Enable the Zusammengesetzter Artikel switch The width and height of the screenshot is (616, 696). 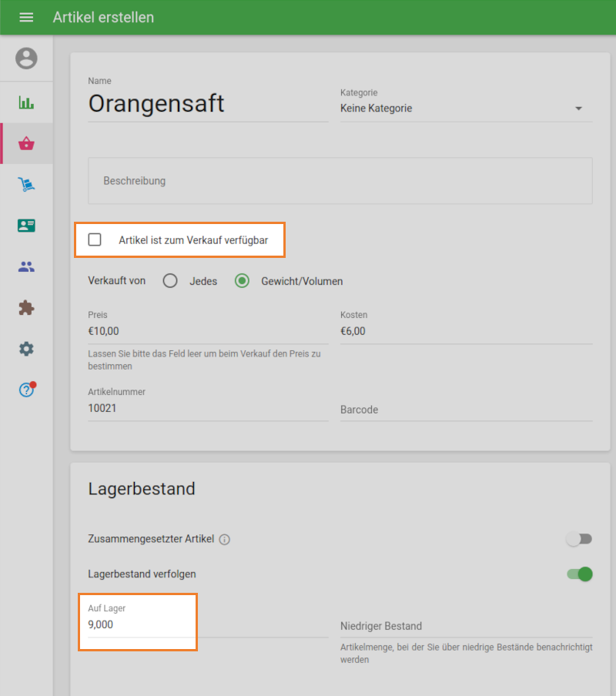point(579,539)
